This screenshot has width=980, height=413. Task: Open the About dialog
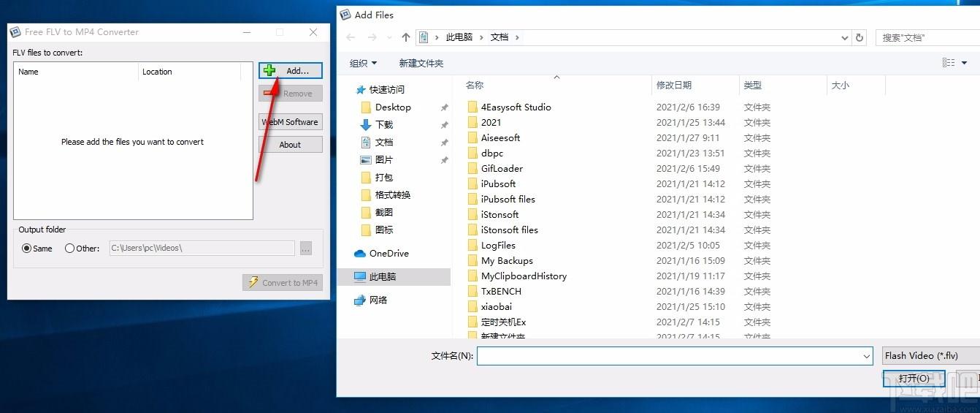coord(290,145)
